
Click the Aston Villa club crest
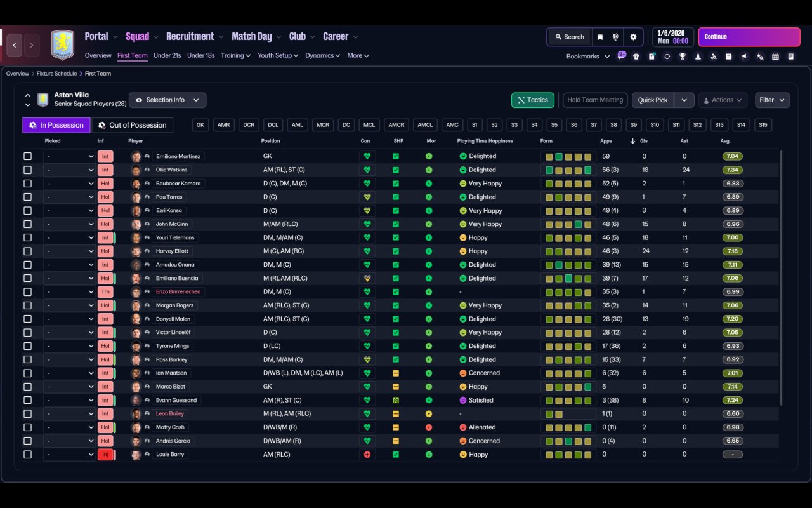point(63,45)
